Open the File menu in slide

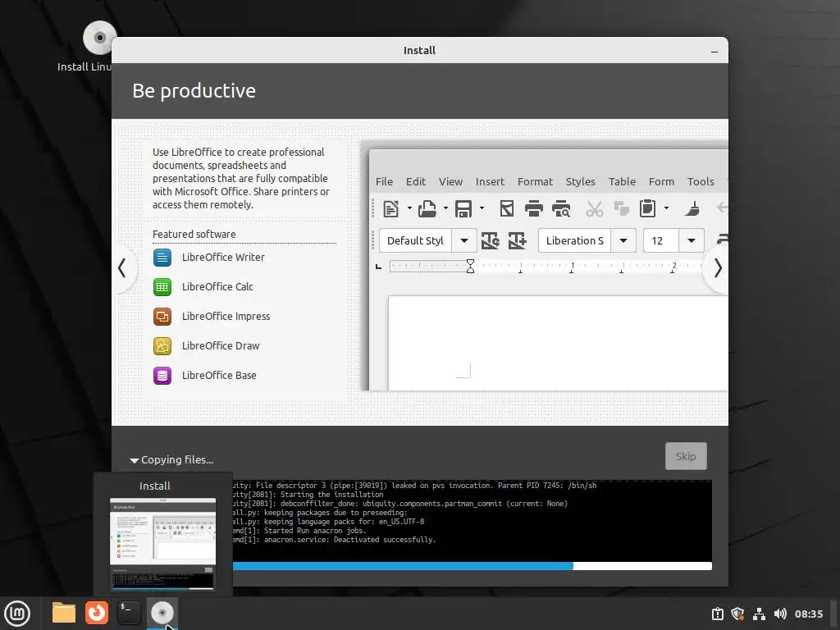[x=384, y=181]
